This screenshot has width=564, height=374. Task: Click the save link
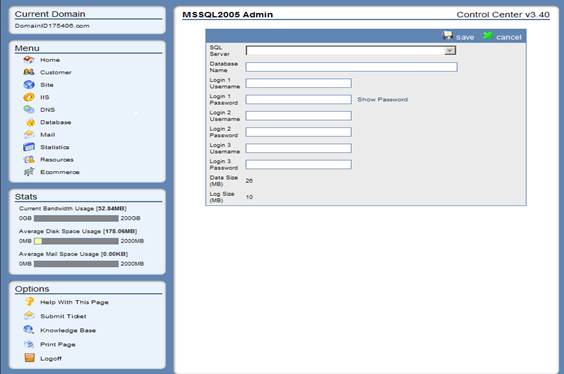(x=465, y=37)
